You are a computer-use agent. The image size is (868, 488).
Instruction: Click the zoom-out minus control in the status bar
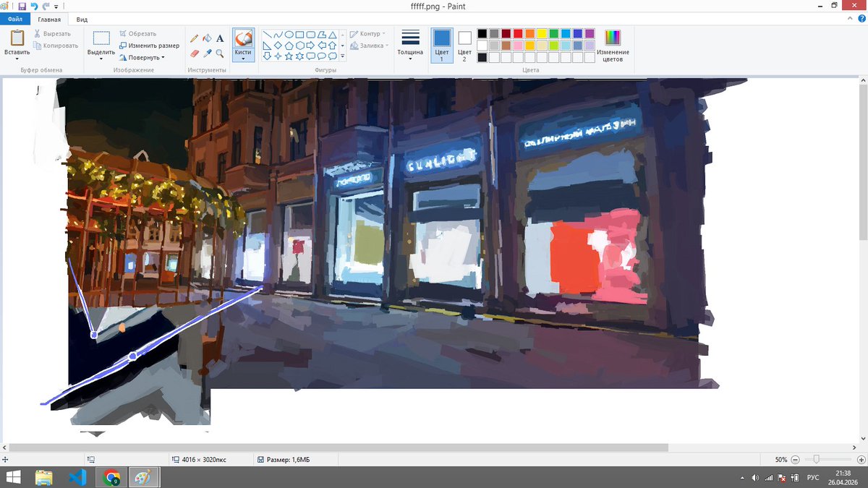click(x=796, y=458)
